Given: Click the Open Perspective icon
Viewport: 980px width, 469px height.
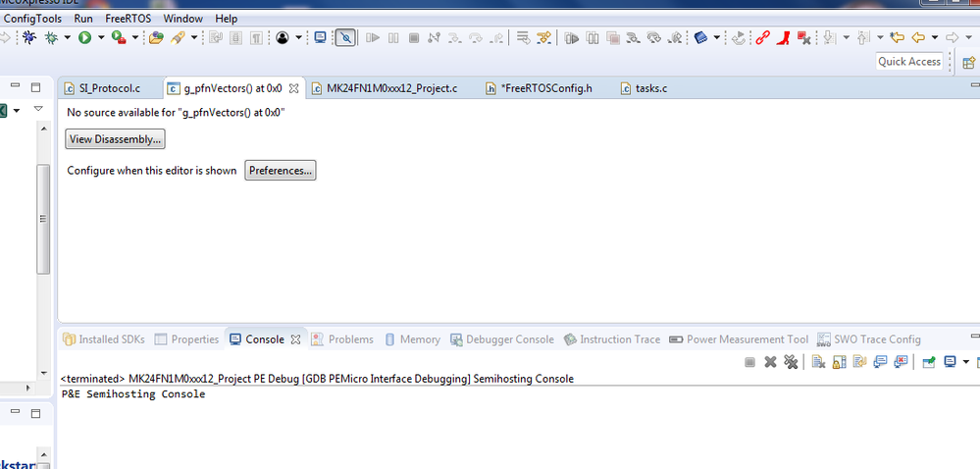Looking at the screenshot, I should [969, 62].
